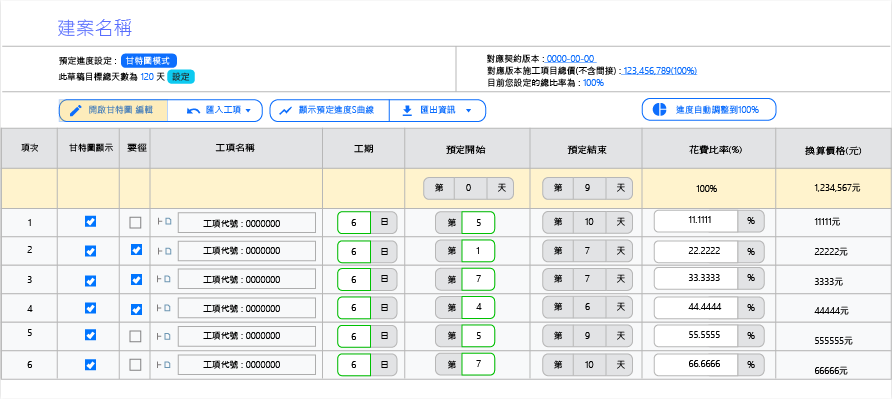Click row 1 工項代號 name field

click(247, 223)
